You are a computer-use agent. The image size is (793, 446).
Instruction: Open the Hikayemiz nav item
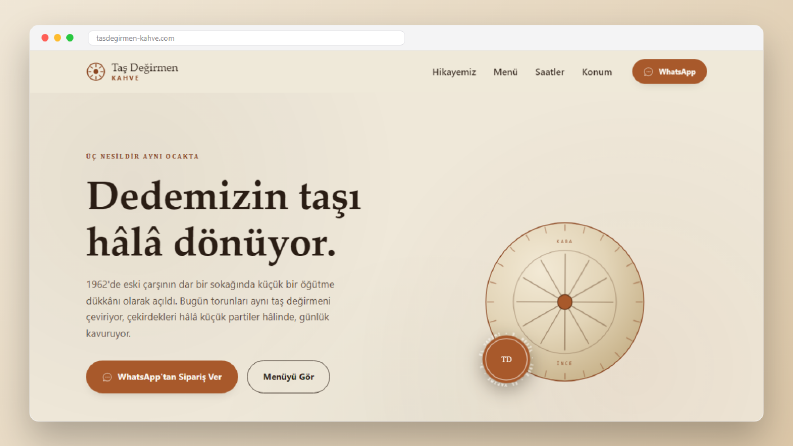454,72
